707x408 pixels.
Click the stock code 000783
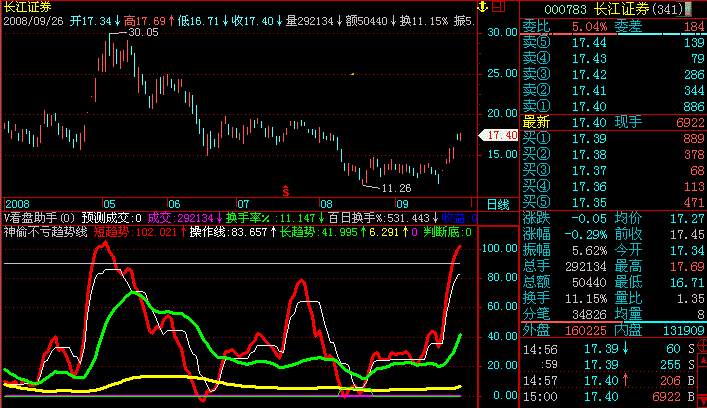[565, 9]
